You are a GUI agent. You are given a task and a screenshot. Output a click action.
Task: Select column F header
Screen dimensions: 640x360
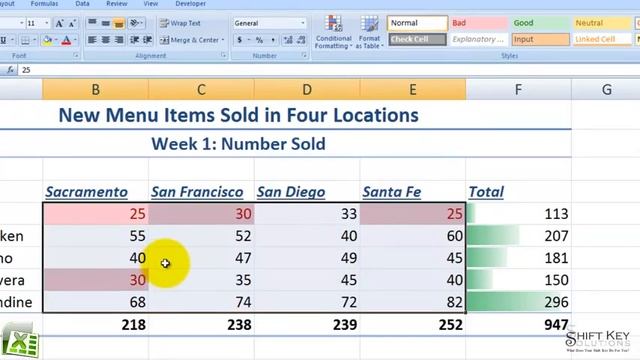point(518,89)
